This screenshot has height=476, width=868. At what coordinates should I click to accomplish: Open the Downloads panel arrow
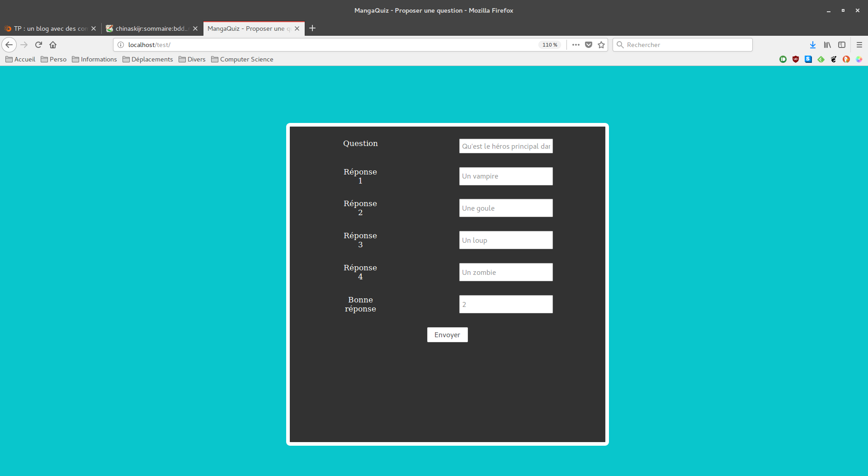tap(812, 45)
